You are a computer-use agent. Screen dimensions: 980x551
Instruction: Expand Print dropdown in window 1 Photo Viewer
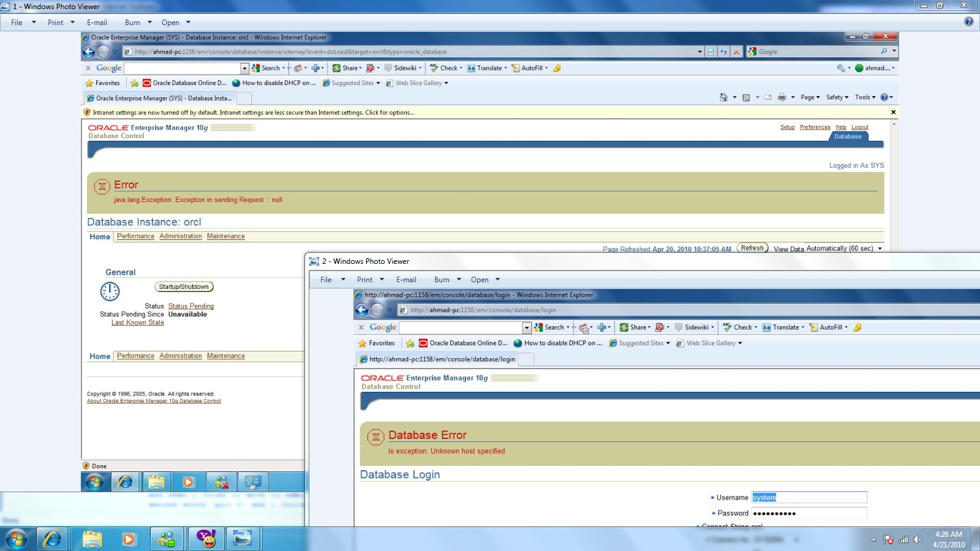click(61, 23)
